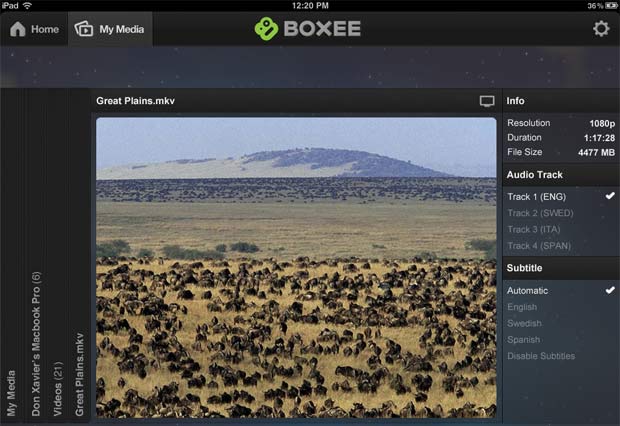Viewport: 620px width, 426px height.
Task: Click the 1:17:28 duration value
Action: pos(599,138)
